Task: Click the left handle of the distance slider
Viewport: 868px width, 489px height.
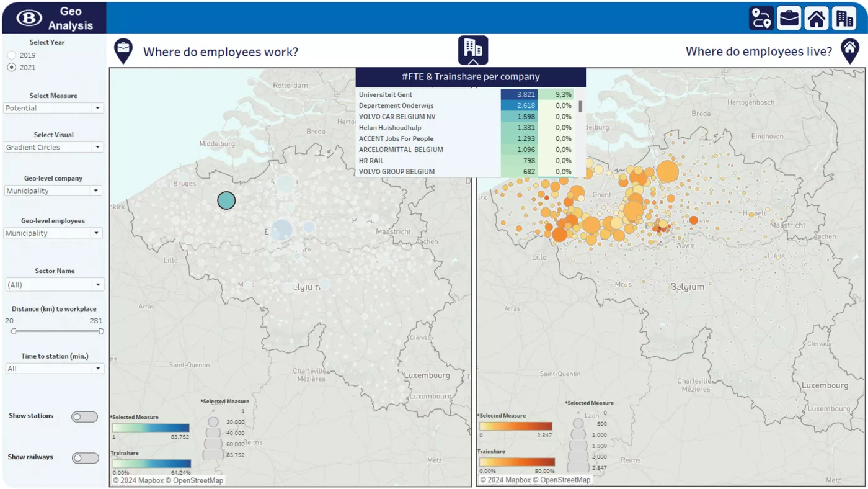Action: [x=14, y=331]
